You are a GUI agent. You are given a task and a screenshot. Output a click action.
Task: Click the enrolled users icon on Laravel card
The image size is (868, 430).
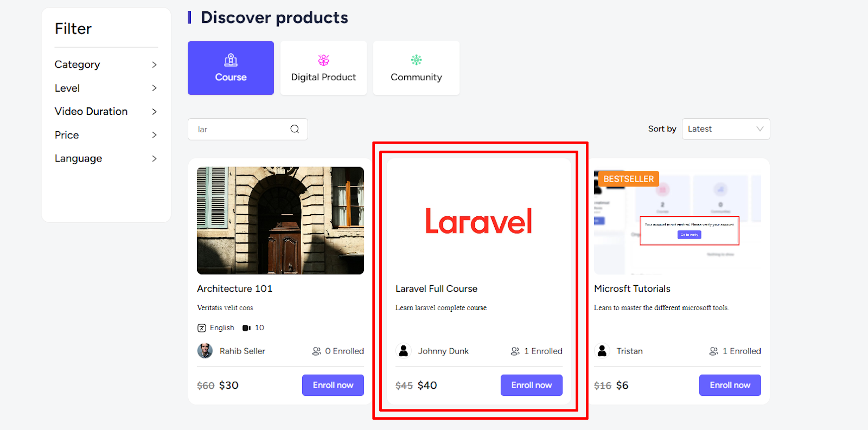click(515, 351)
